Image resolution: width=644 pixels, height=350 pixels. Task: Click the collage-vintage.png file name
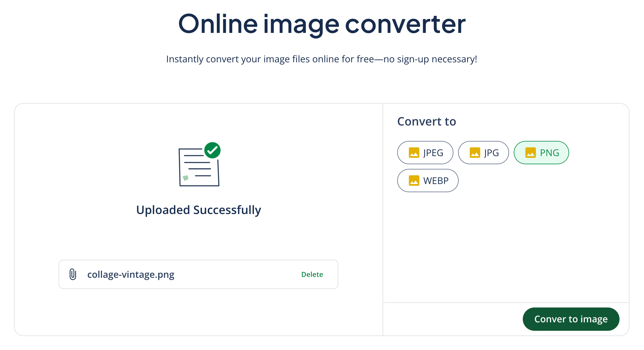(x=131, y=274)
